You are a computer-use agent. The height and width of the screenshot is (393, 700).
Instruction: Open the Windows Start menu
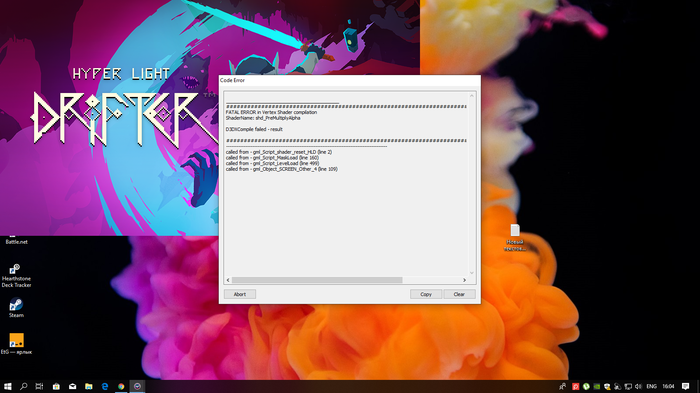[8, 386]
